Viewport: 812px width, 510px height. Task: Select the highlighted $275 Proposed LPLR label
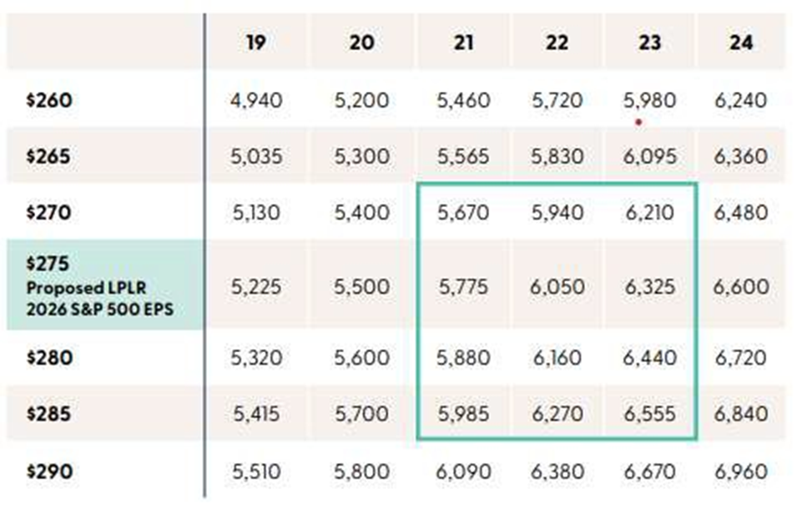coord(99,285)
